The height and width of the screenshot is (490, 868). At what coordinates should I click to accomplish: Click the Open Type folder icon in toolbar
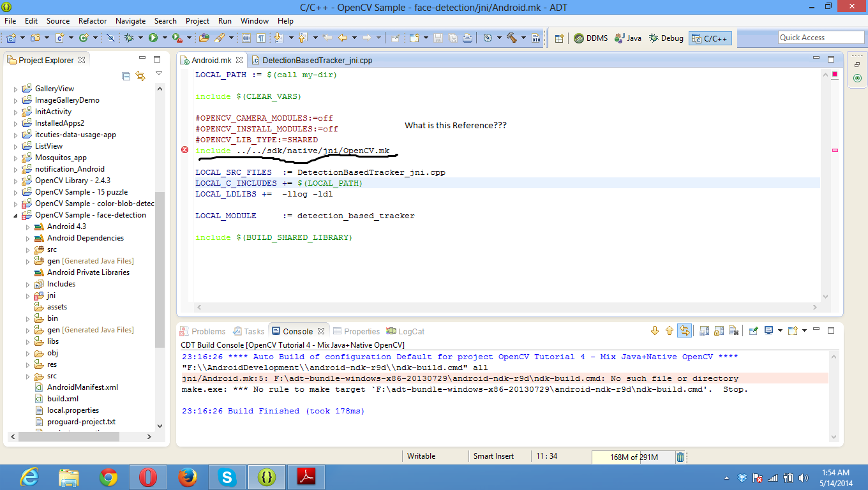[204, 38]
